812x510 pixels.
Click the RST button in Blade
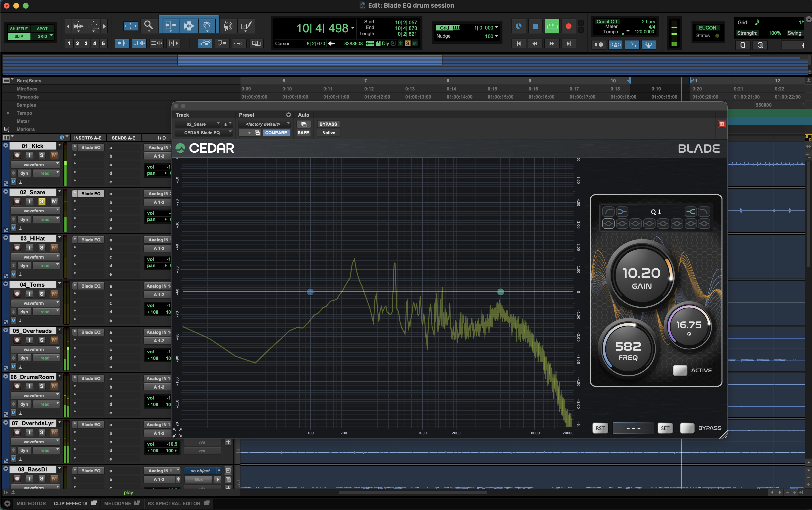600,428
